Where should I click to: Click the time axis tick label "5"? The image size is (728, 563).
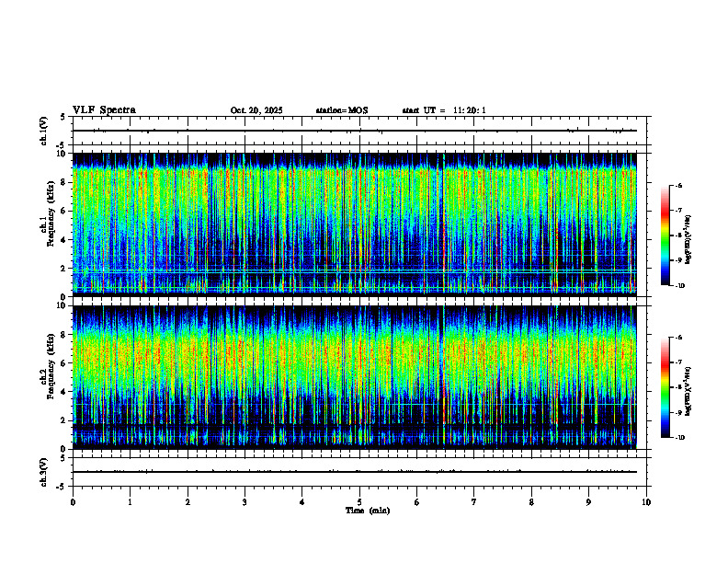(x=359, y=502)
